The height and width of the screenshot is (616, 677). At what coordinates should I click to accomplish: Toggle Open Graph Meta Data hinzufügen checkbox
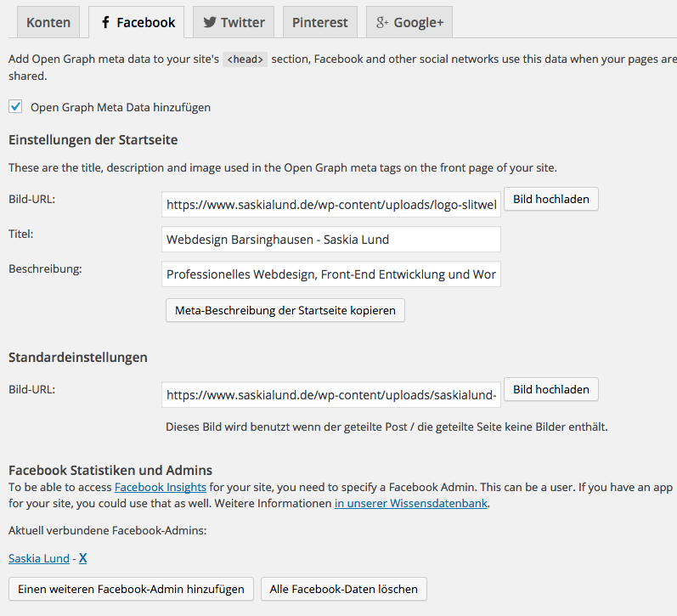[x=15, y=107]
